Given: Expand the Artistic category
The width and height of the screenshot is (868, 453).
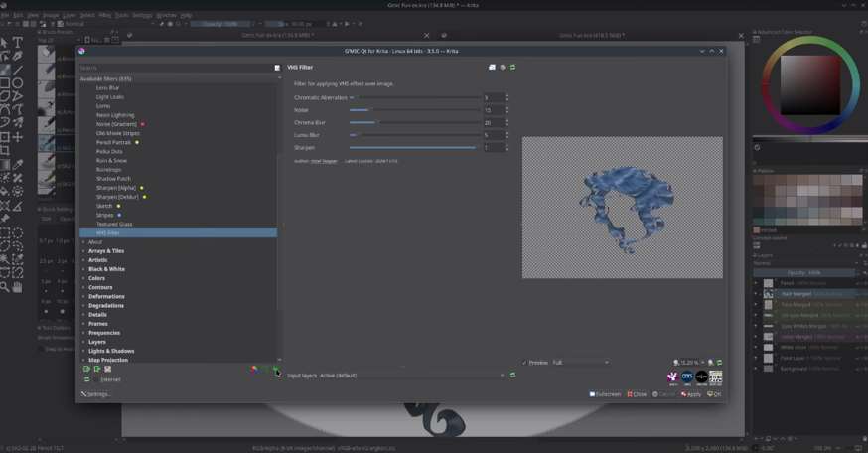Looking at the screenshot, I should (x=84, y=260).
